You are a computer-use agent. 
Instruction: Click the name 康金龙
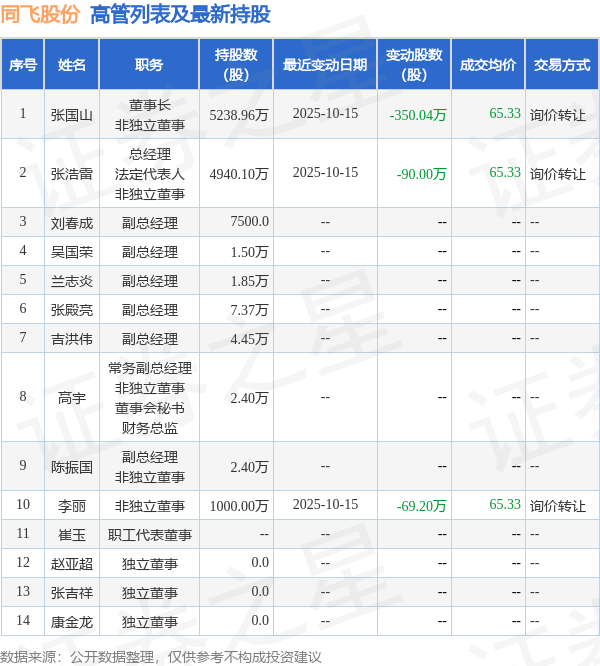72,622
